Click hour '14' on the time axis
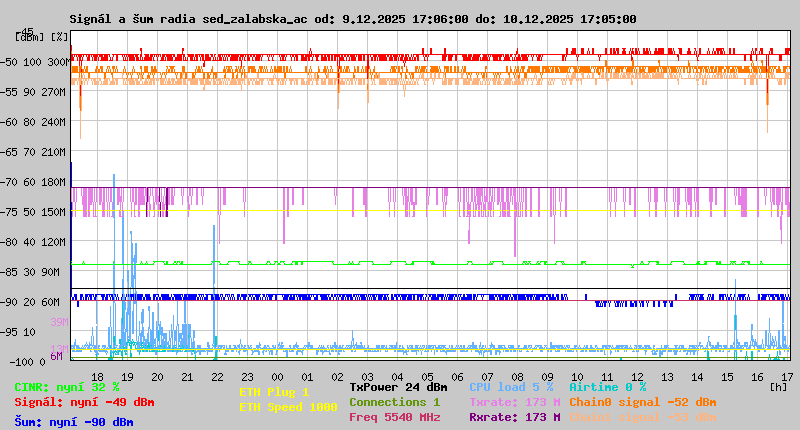 [x=697, y=377]
